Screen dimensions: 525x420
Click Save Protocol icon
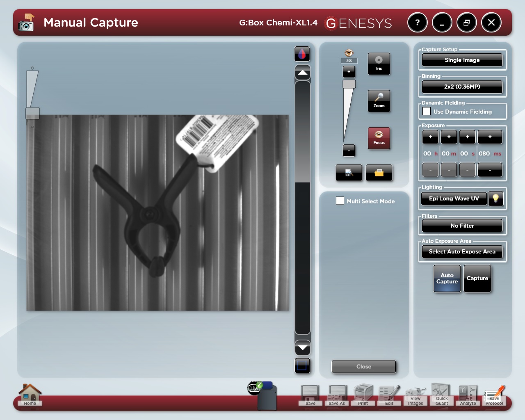pyautogui.click(x=494, y=395)
